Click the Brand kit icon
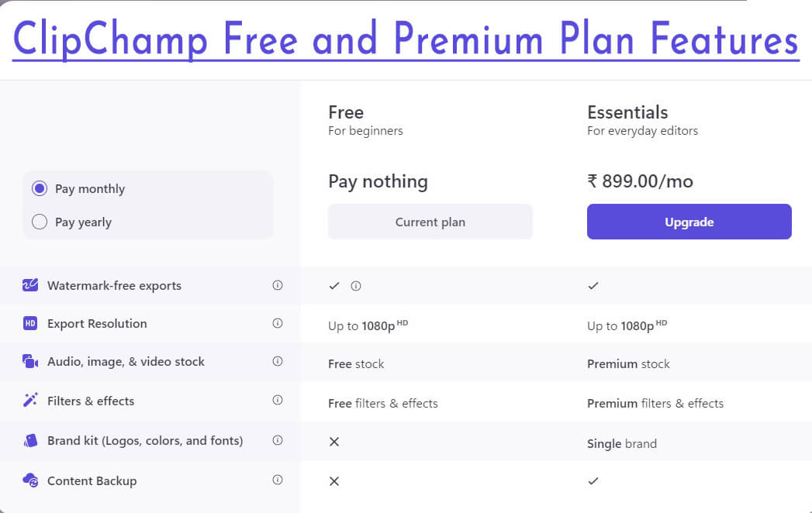Screen dimensions: 812x513 [30, 440]
